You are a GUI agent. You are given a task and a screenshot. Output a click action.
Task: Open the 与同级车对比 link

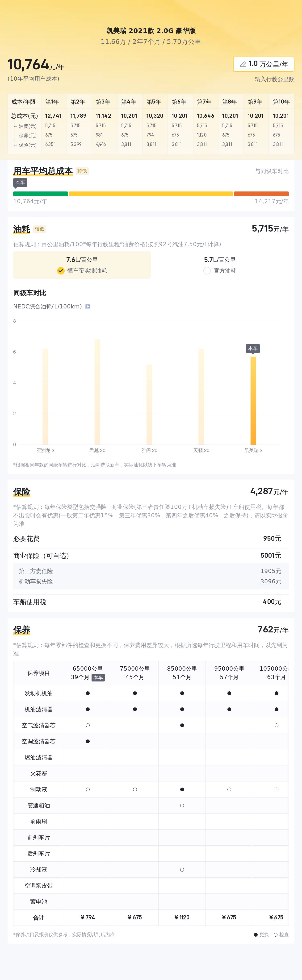click(271, 171)
